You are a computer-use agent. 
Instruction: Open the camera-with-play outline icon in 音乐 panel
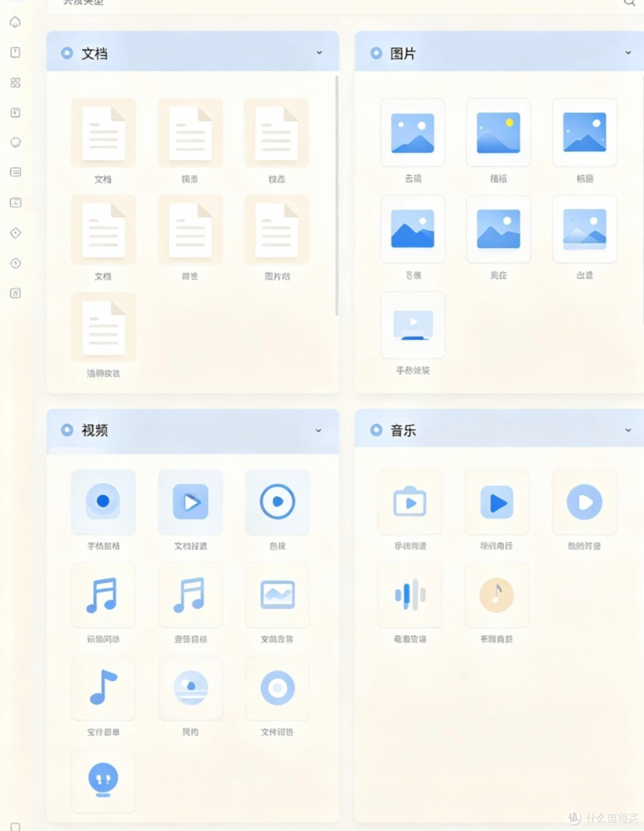(x=410, y=502)
